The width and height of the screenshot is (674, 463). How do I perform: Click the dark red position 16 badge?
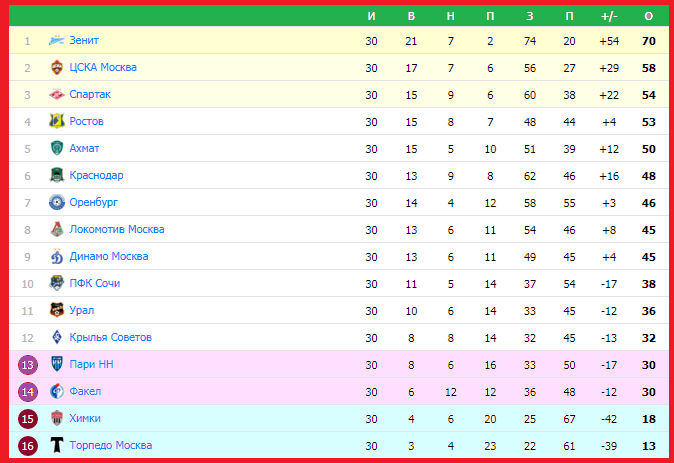pos(28,446)
